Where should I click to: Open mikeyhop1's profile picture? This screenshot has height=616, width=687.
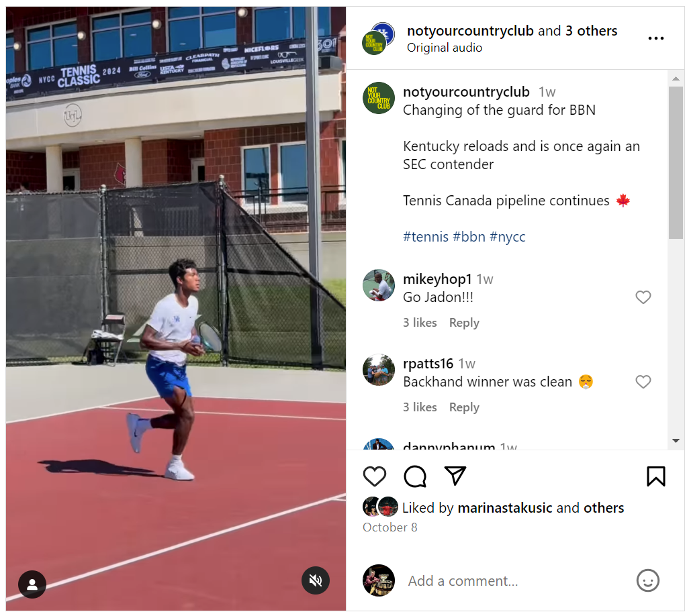click(379, 285)
